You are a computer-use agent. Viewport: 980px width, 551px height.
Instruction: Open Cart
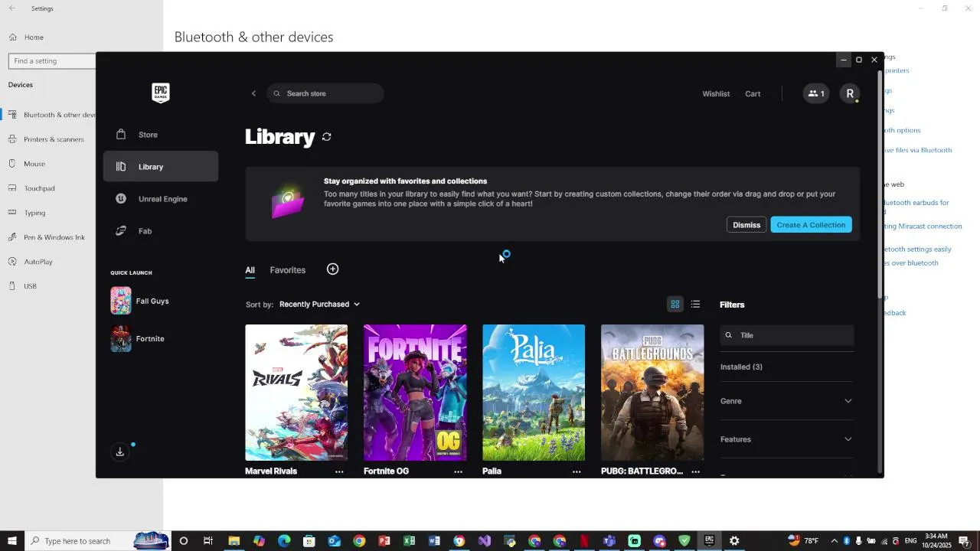(753, 94)
